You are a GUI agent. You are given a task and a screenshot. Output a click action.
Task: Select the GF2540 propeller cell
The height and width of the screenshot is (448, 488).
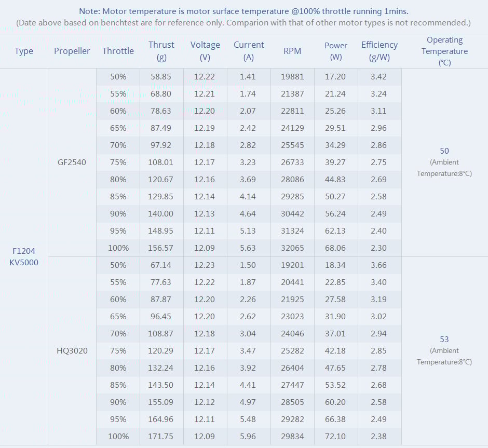click(72, 162)
